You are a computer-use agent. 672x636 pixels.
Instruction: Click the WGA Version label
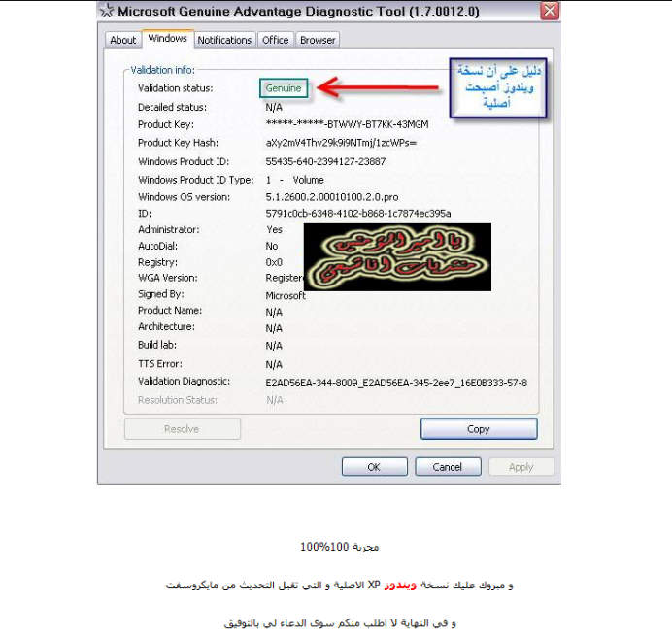tap(168, 278)
